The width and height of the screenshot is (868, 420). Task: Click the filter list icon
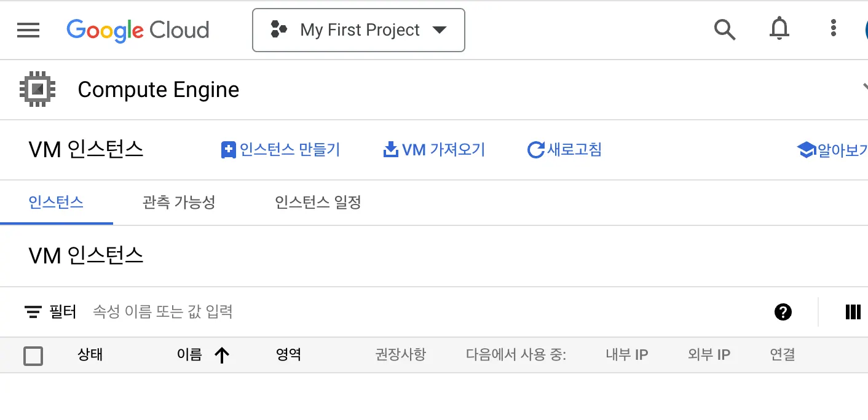click(33, 312)
